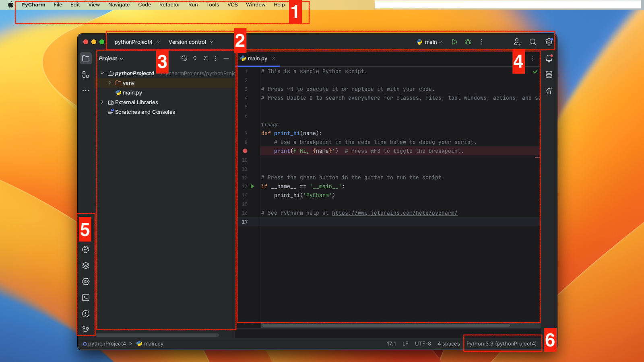Open the Refactor menu

(x=170, y=5)
